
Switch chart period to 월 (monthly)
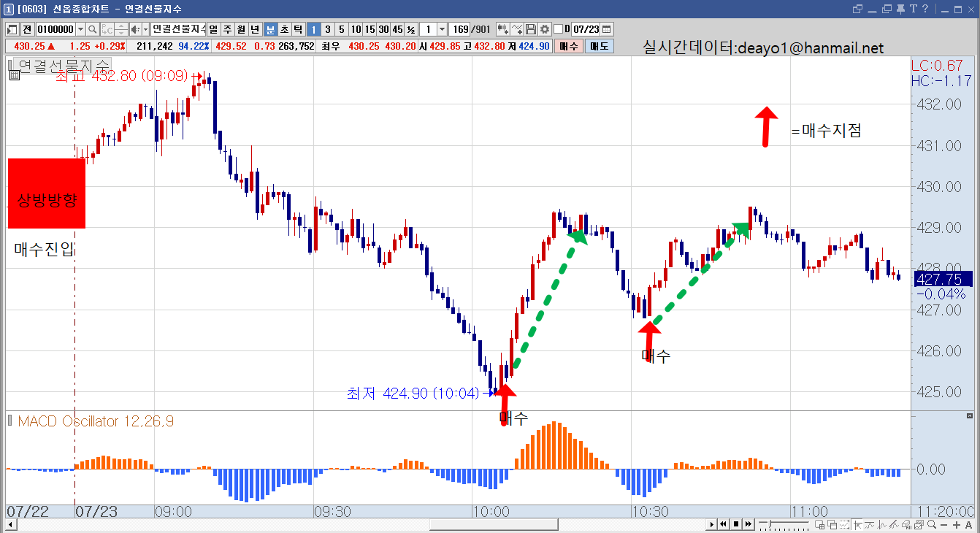tap(241, 29)
